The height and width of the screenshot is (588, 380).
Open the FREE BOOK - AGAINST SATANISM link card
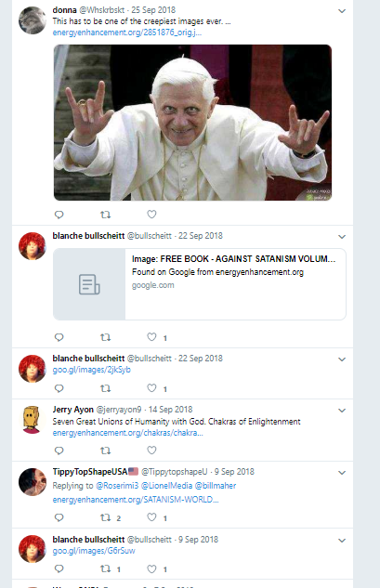pyautogui.click(x=200, y=284)
